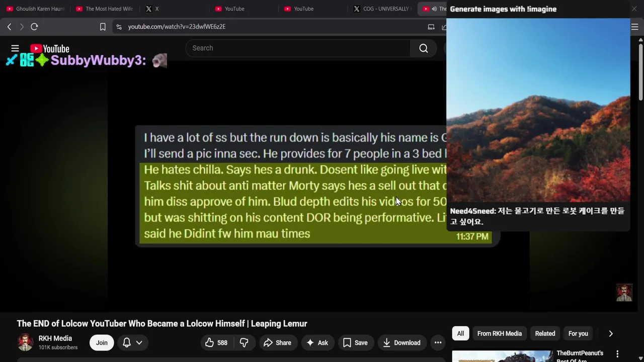Select the Related chip
This screenshot has width=644, height=362.
pos(545,334)
